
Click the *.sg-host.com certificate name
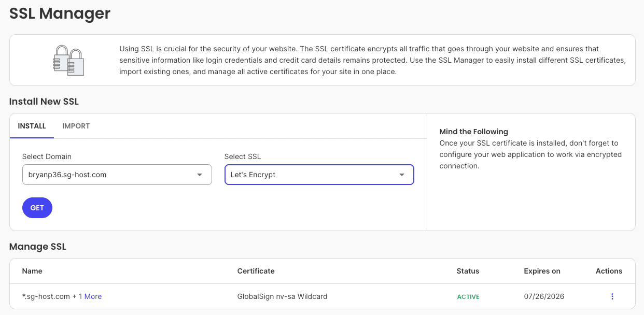coord(46,296)
